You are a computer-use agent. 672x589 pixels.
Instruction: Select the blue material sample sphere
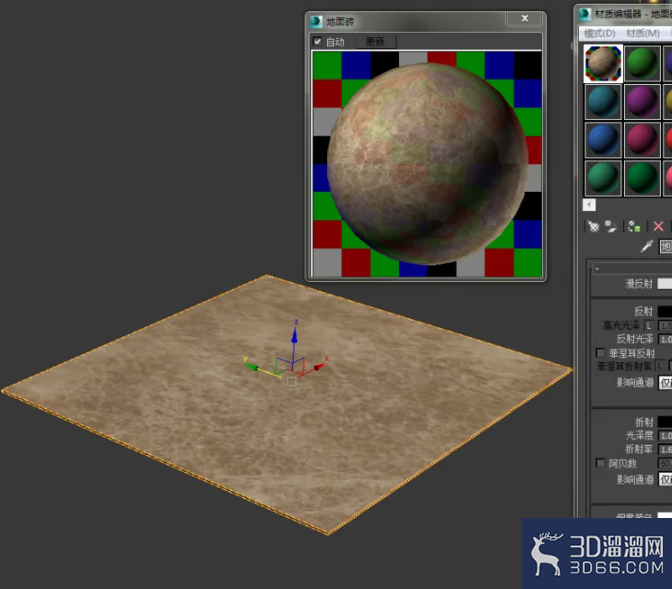pos(603,140)
